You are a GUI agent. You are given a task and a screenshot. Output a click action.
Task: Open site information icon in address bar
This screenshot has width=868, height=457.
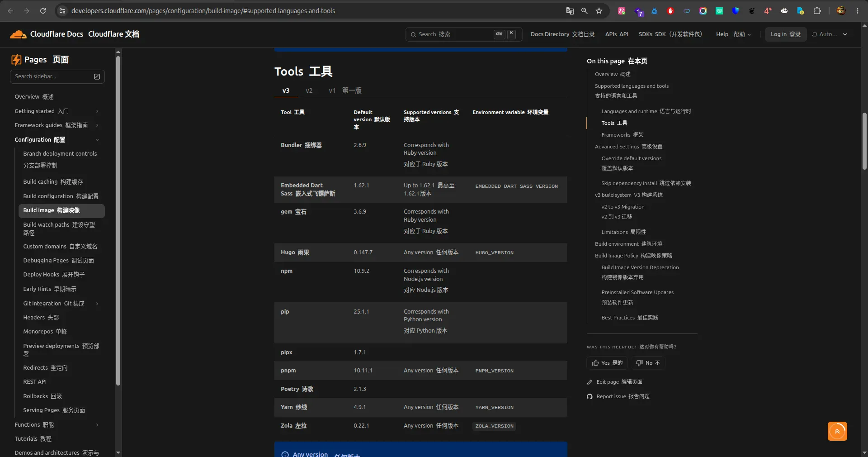click(62, 11)
